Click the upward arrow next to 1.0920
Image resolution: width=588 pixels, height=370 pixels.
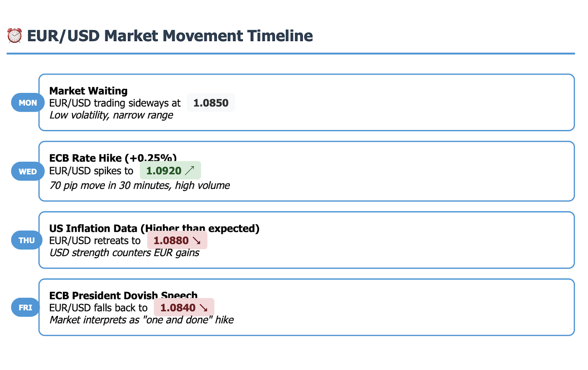pyautogui.click(x=190, y=170)
